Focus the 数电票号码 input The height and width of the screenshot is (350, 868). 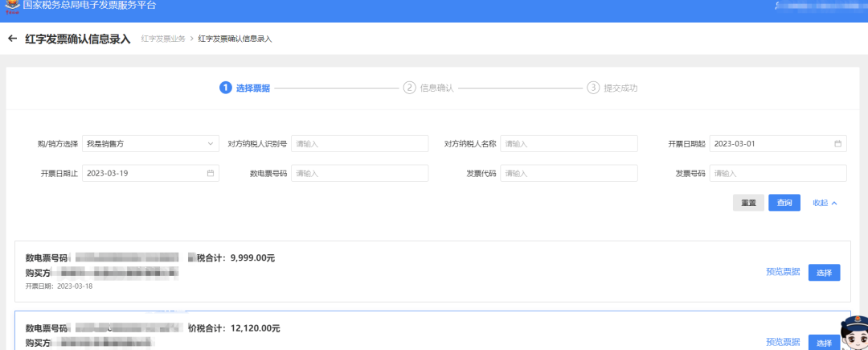point(360,173)
